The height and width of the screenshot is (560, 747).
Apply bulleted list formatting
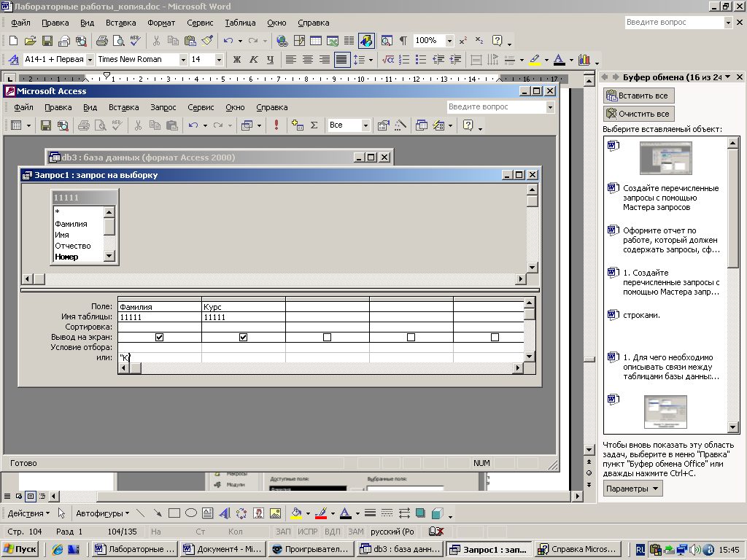coord(421,60)
